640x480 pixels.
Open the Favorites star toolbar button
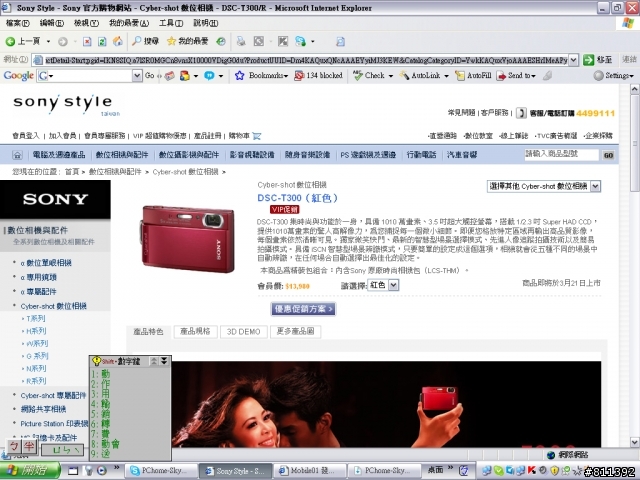pyautogui.click(x=187, y=41)
